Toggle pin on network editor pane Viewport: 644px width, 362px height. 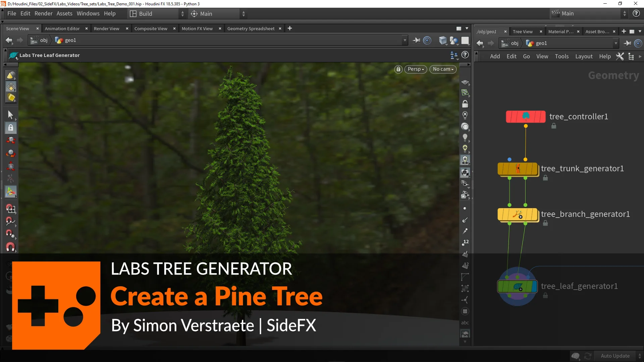627,43
